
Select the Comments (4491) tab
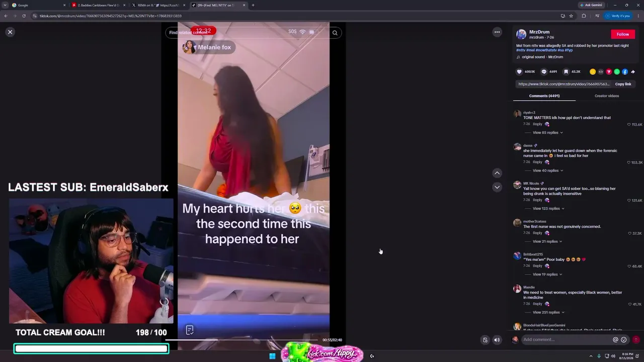544,96
